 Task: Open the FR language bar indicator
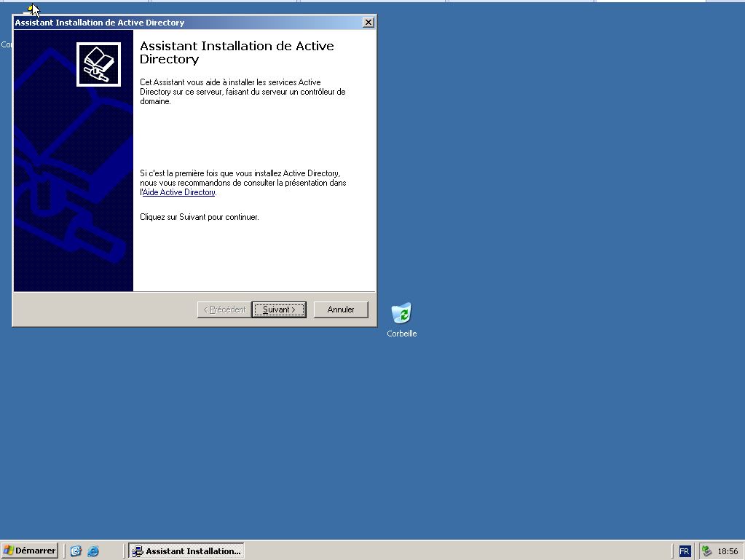click(x=684, y=551)
